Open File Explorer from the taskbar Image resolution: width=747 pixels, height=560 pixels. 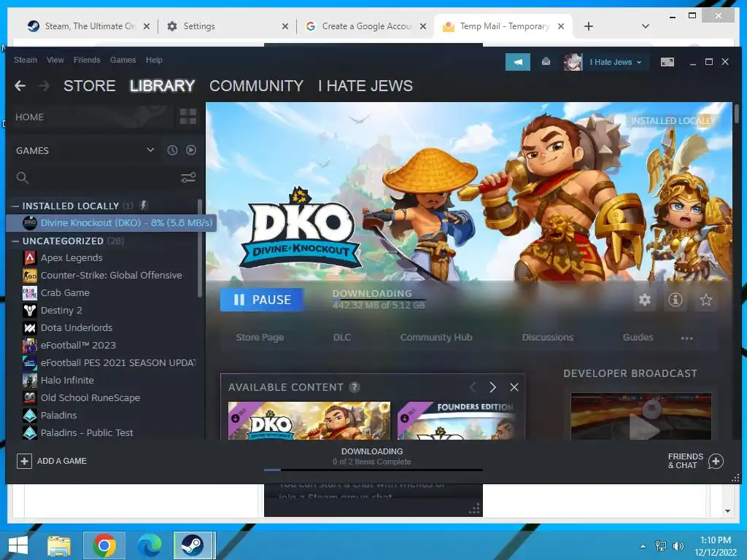tap(59, 545)
